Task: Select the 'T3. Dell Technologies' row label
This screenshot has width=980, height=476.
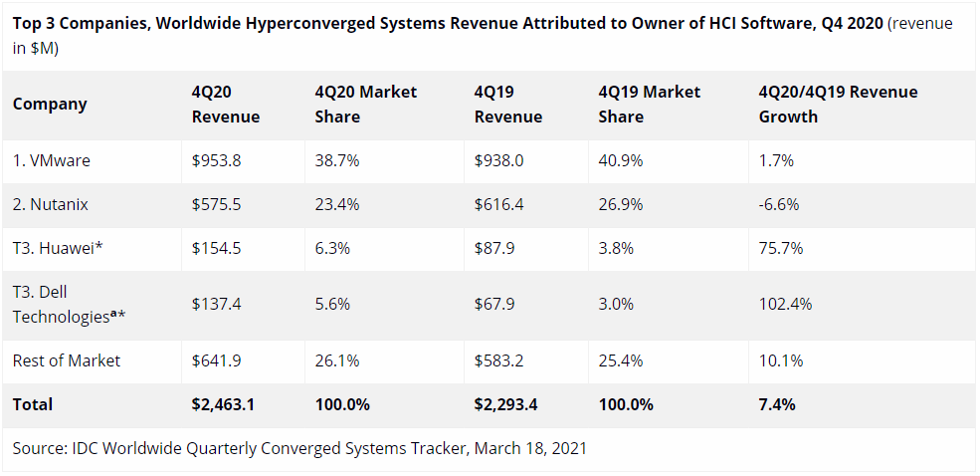Action: click(69, 305)
